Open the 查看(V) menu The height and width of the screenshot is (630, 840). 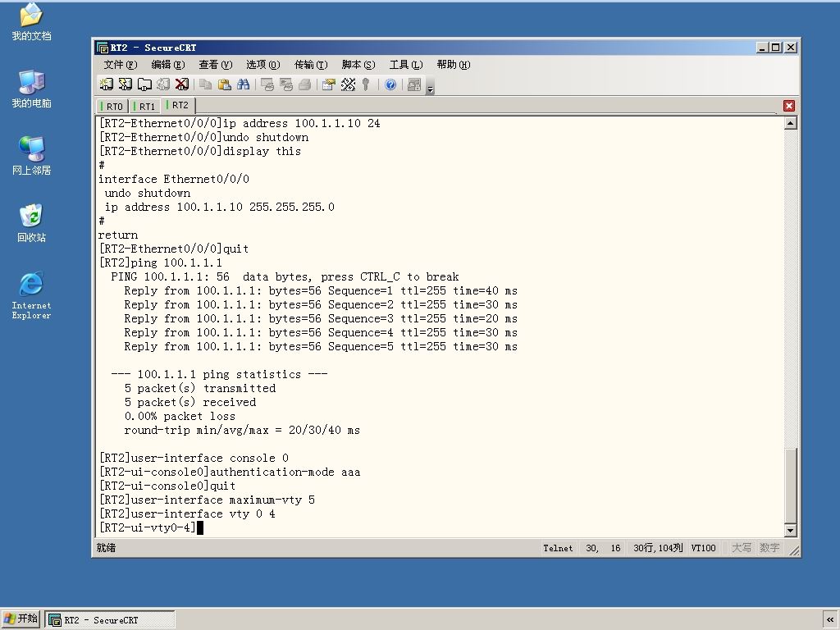pos(216,65)
